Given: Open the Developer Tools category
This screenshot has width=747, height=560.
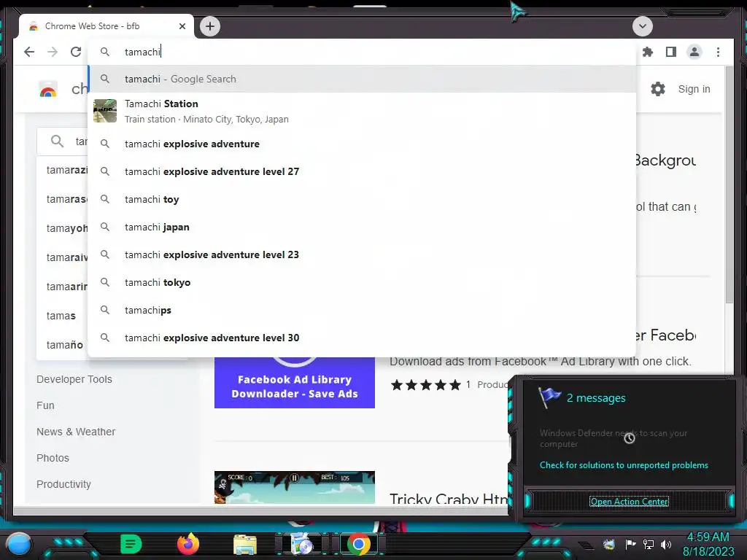Looking at the screenshot, I should pos(74,379).
